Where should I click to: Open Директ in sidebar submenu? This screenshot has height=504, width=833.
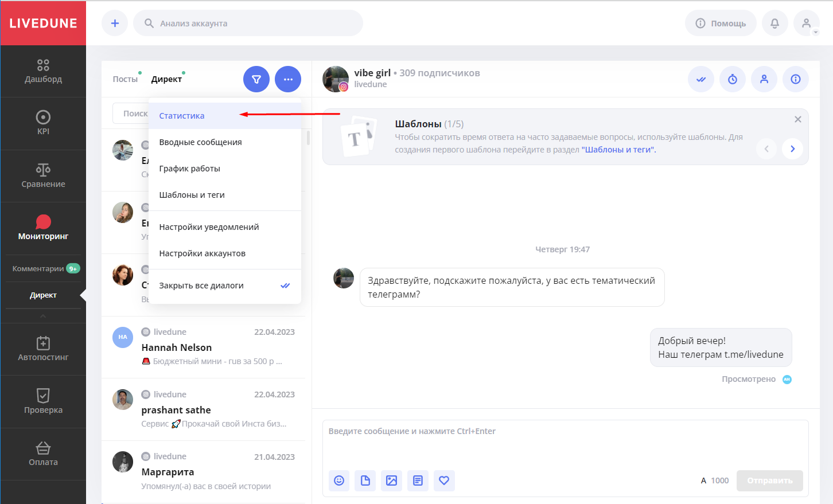[43, 295]
